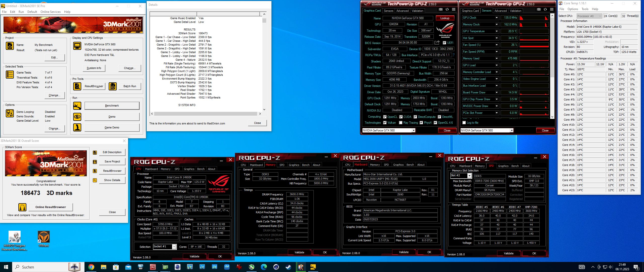The image size is (644, 272).
Task: Click the Online ResultBrowser icon in the score window
Action: coord(22,207)
